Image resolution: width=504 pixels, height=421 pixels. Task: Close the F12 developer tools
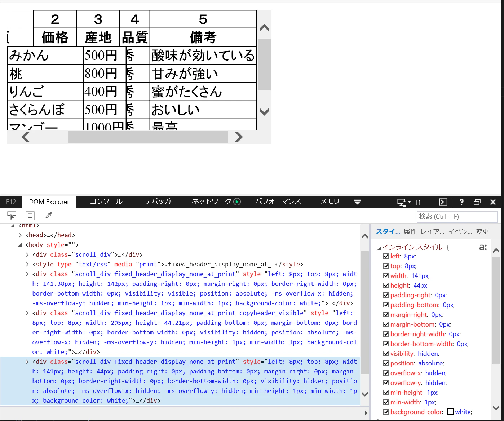pos(493,202)
